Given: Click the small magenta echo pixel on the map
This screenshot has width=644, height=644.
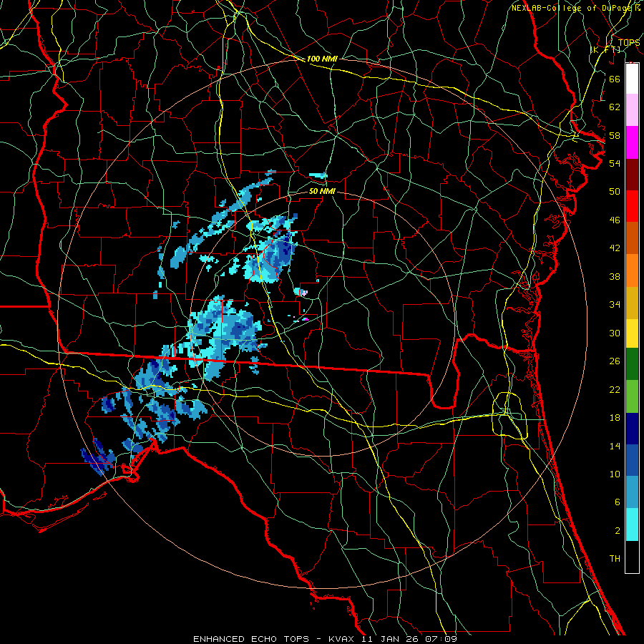Looking at the screenshot, I should pos(306,318).
